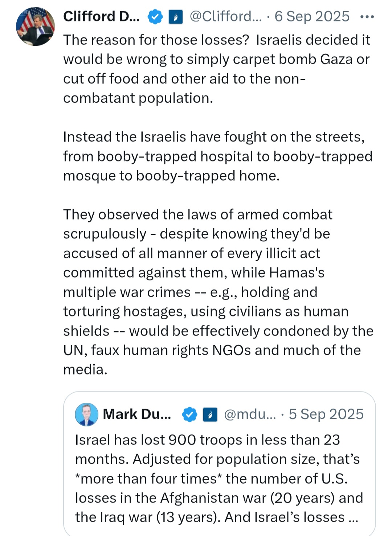
Task: Open the Clifford D... display name link
Action: (101, 17)
